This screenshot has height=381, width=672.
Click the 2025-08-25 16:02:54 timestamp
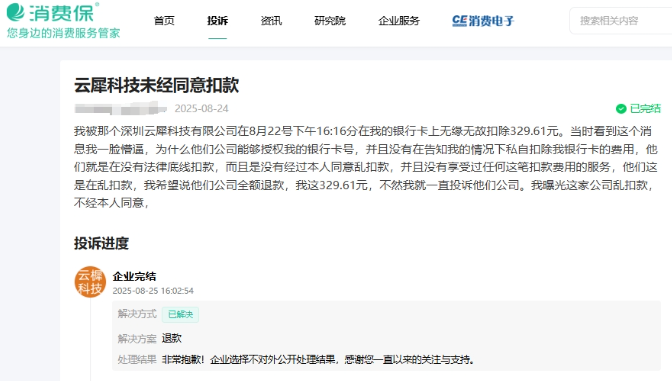[x=153, y=291]
